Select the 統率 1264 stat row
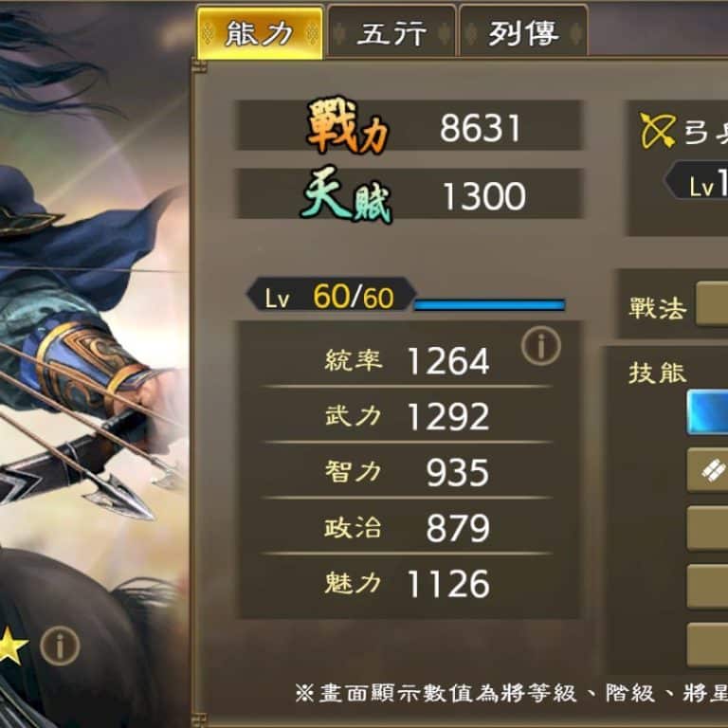728x728 pixels. point(408,360)
